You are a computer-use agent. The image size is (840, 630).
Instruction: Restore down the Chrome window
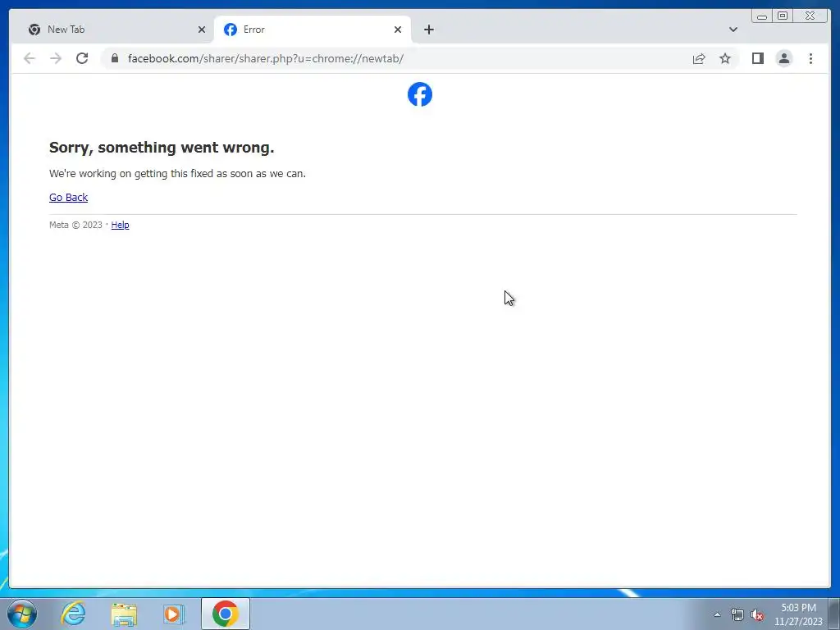[x=782, y=16]
